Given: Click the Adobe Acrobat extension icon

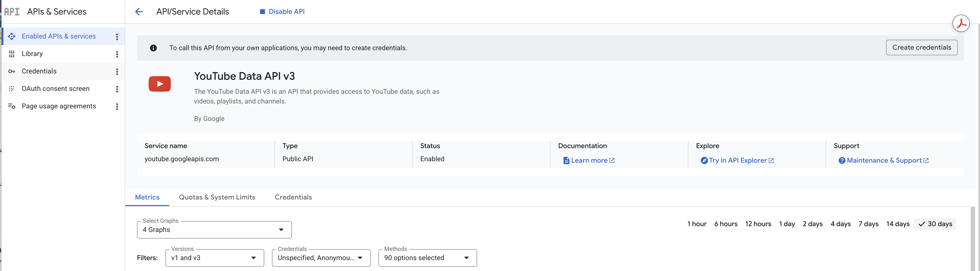Looking at the screenshot, I should [961, 24].
